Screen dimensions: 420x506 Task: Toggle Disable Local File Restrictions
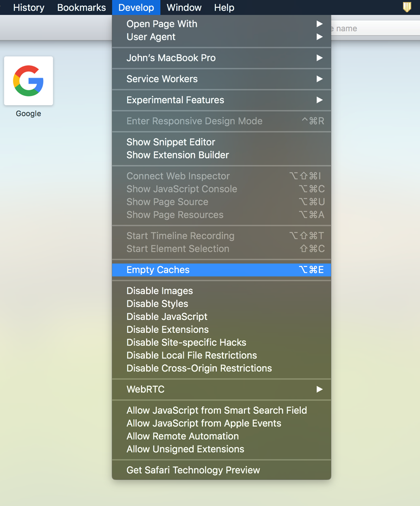tap(222, 355)
